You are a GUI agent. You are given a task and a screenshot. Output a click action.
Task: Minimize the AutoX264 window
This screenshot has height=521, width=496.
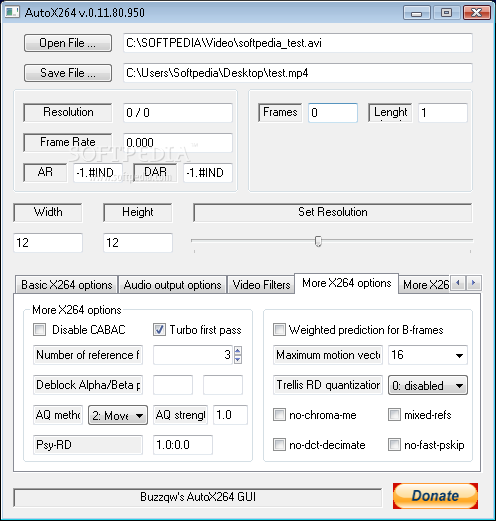click(x=417, y=13)
